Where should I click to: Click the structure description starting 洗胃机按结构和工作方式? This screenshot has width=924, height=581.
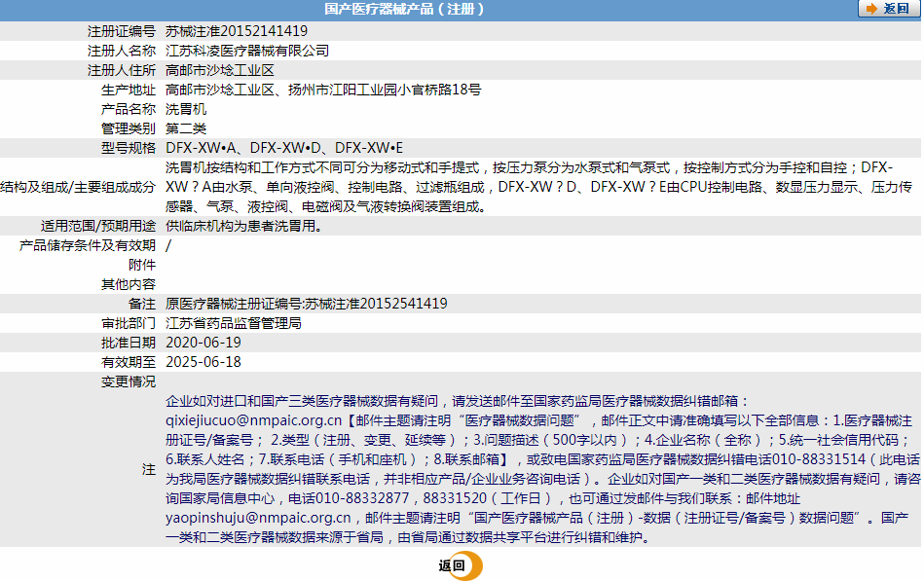point(538,187)
